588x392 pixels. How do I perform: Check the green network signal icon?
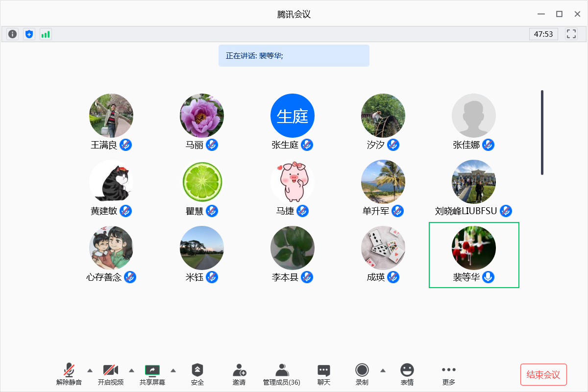click(x=46, y=34)
